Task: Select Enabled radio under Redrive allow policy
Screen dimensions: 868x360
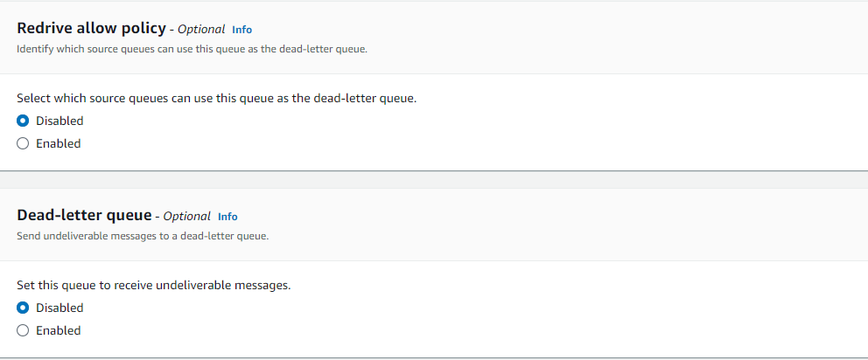Action: click(x=23, y=143)
